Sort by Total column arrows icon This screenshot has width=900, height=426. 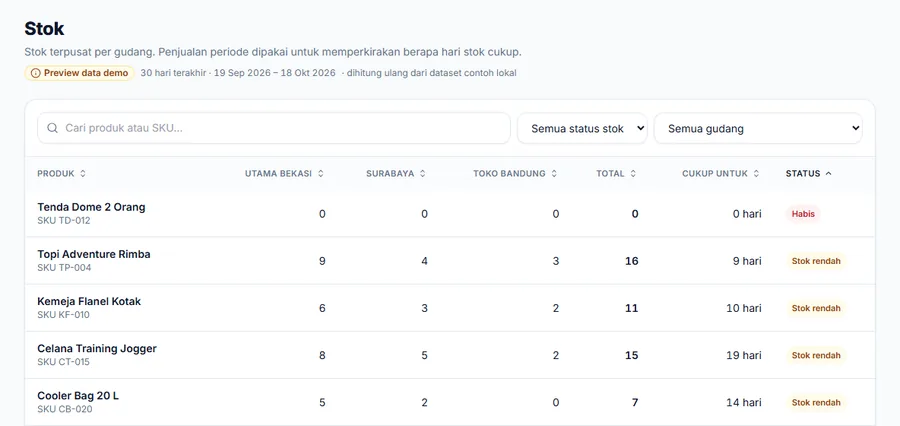[x=633, y=173]
